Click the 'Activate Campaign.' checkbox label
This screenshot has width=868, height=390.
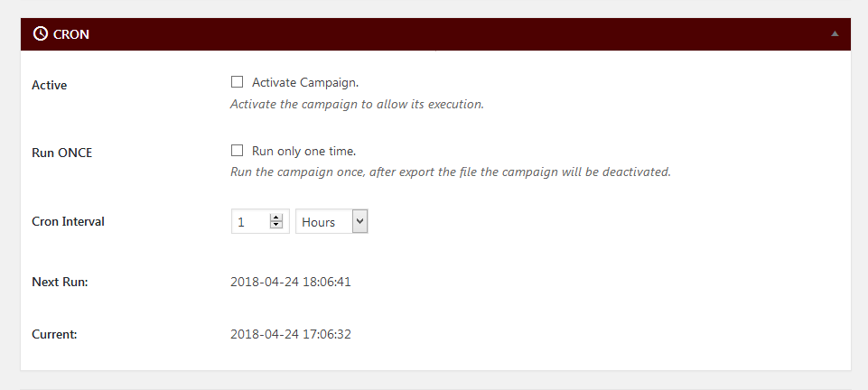pos(305,82)
